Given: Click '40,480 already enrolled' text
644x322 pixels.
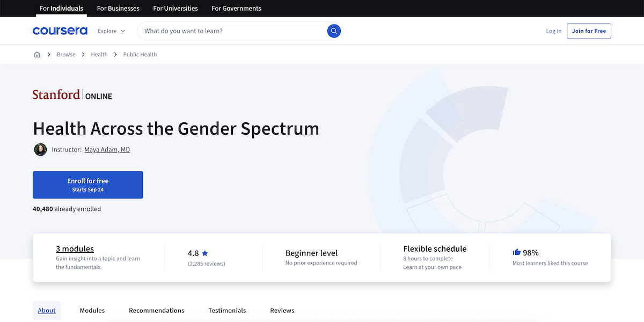Looking at the screenshot, I should coord(67,209).
